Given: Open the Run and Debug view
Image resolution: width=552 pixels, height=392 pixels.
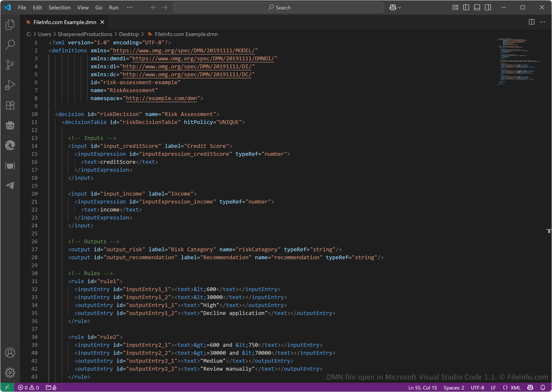Looking at the screenshot, I should point(10,85).
